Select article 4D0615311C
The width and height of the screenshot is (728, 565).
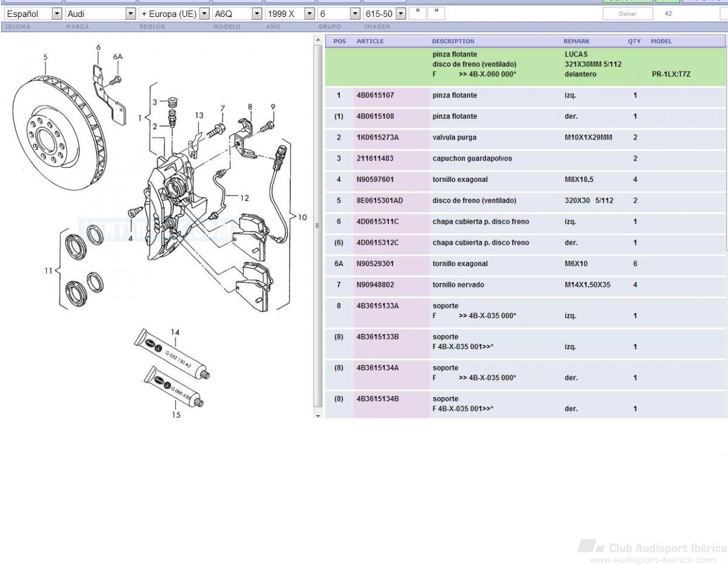[377, 222]
